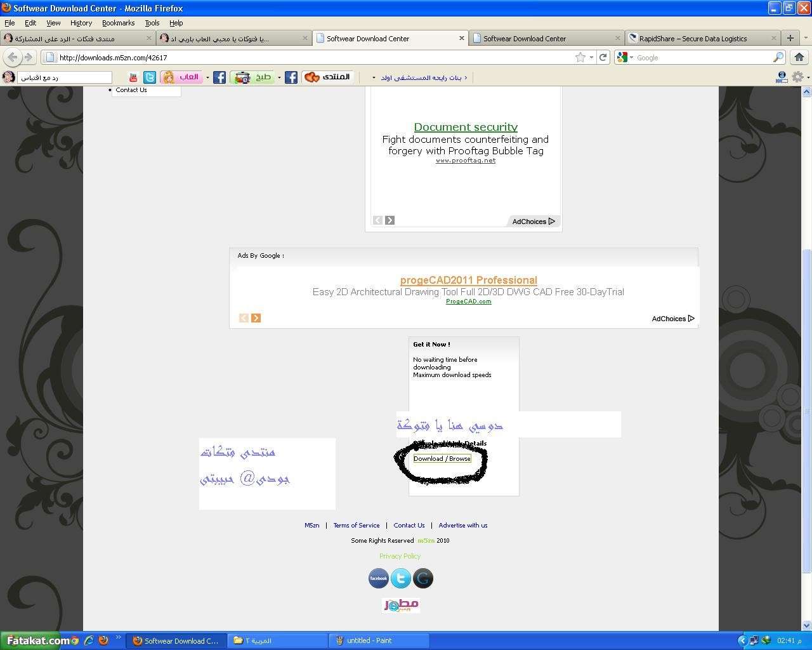Click Contact Us in the sidebar list
The image size is (812, 650).
(131, 90)
